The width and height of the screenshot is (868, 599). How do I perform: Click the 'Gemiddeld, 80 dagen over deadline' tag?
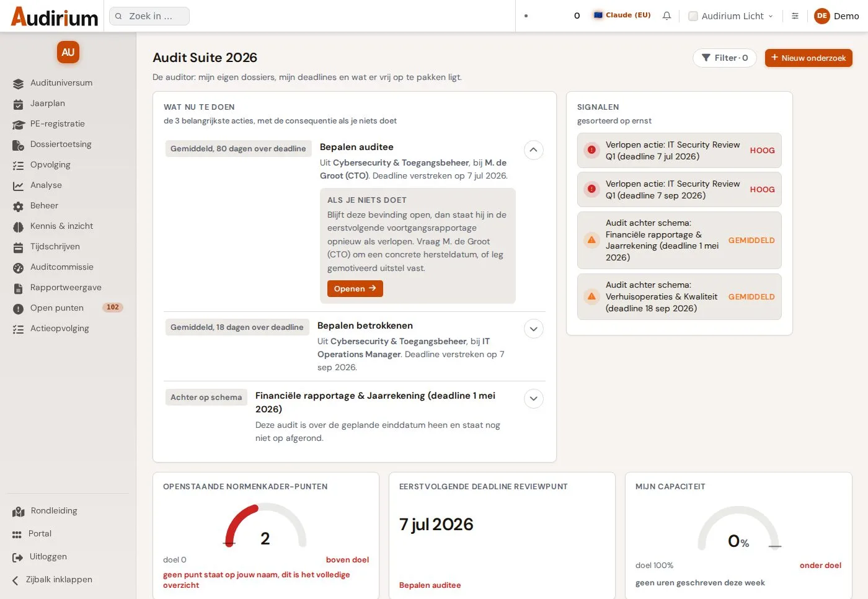(x=238, y=149)
